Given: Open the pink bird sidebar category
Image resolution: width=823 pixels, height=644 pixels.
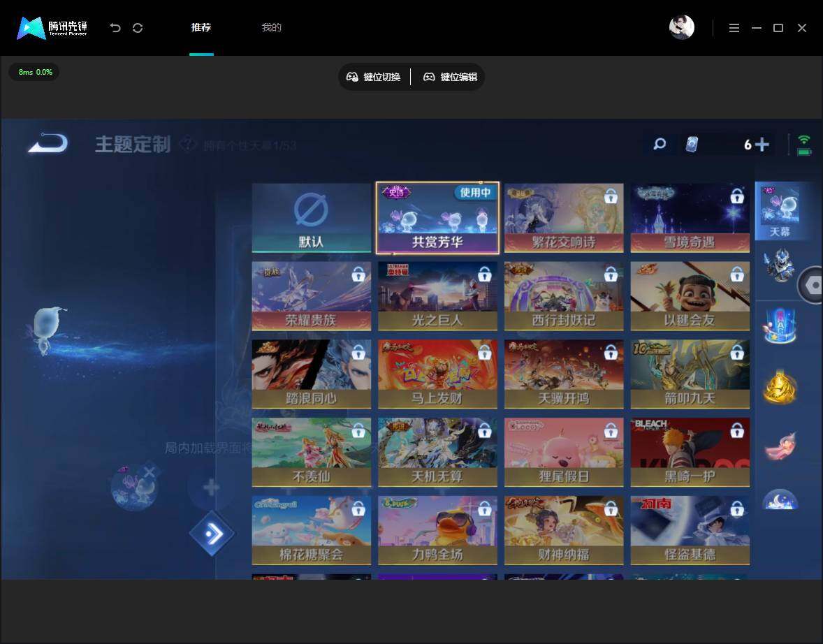Looking at the screenshot, I should 780,446.
